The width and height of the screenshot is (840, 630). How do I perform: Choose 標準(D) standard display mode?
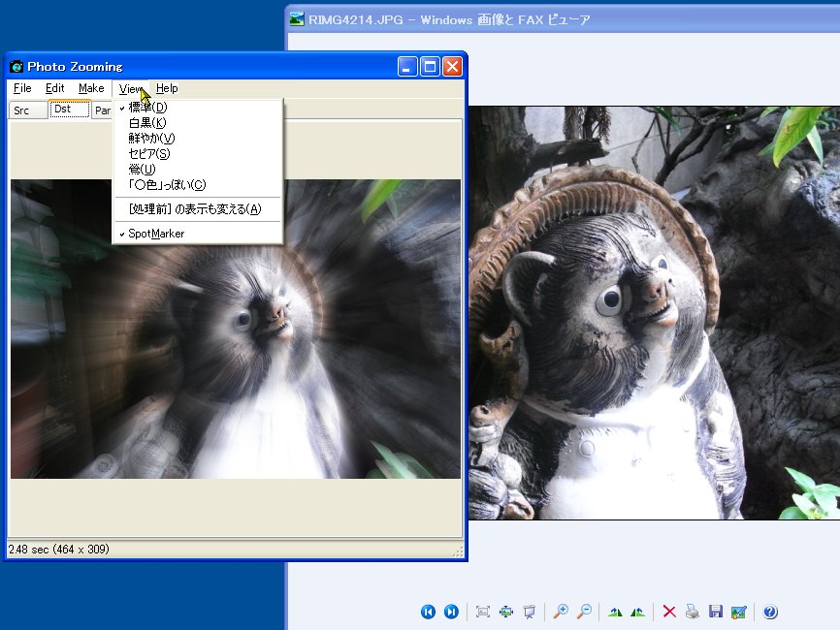148,108
